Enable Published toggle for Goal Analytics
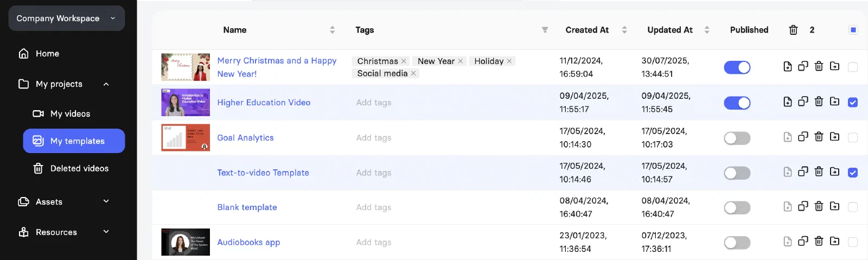This screenshot has height=260, width=868. coord(737,138)
